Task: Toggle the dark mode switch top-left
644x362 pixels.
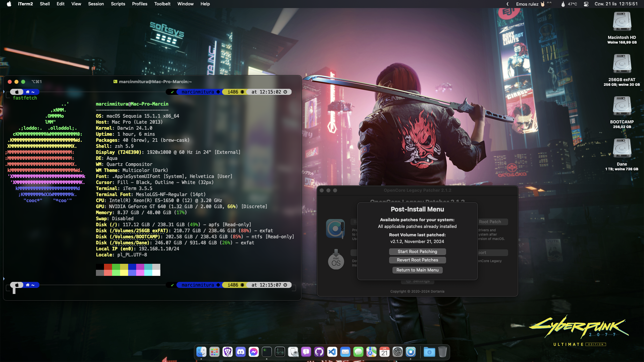Action: point(16,92)
